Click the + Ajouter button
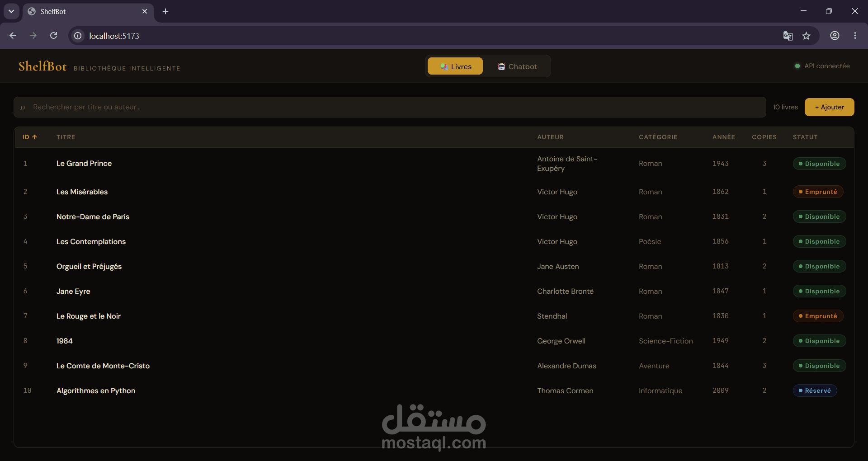This screenshot has width=868, height=461. (x=829, y=107)
